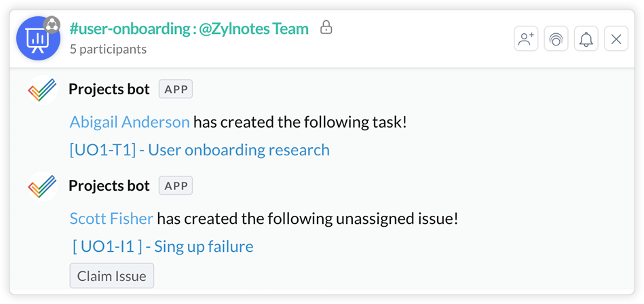This screenshot has width=644, height=304.
Task: Click the second Projects bot avatar
Action: point(42,187)
